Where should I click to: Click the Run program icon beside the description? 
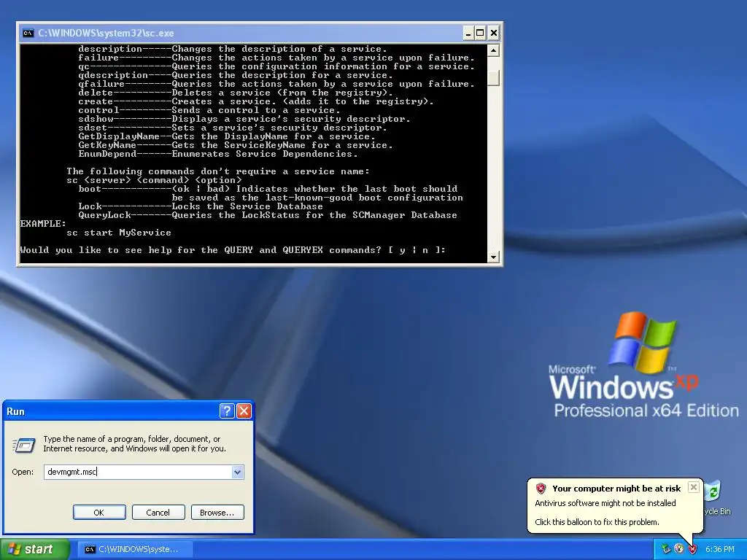point(23,446)
